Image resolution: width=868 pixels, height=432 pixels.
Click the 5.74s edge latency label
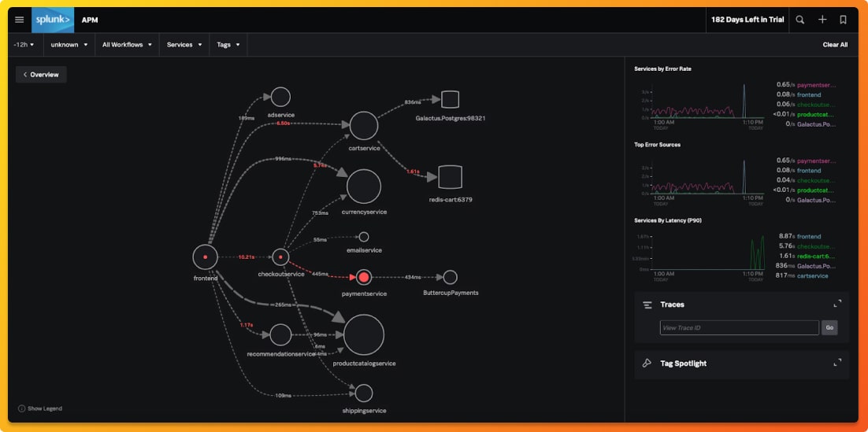320,165
